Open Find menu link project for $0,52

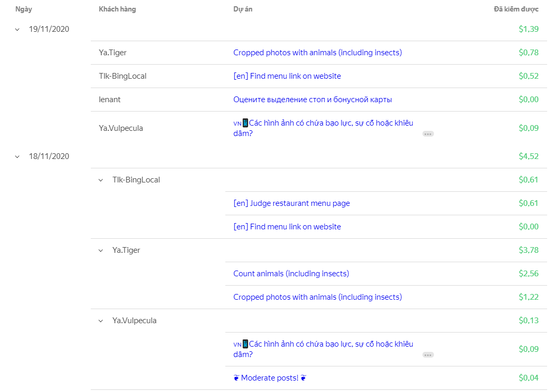click(287, 76)
